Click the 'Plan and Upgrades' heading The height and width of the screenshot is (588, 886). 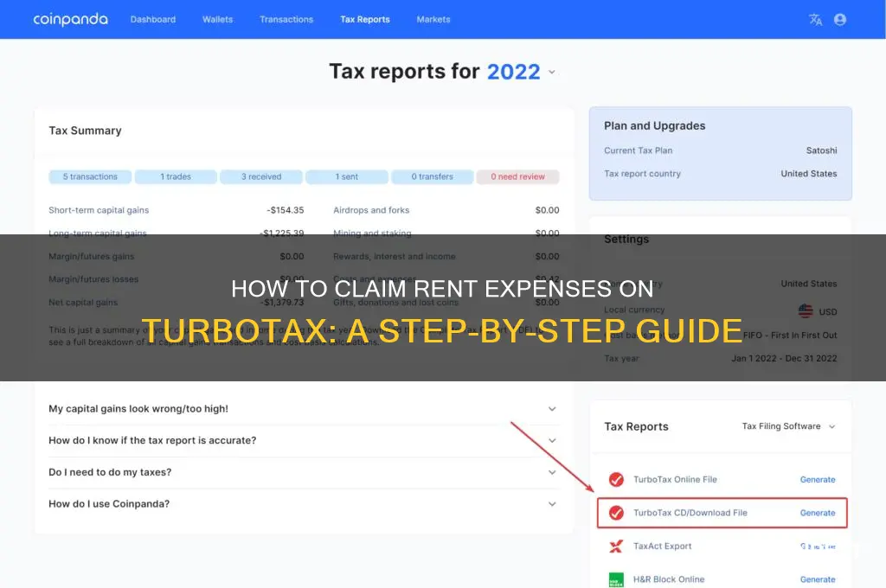(x=655, y=126)
